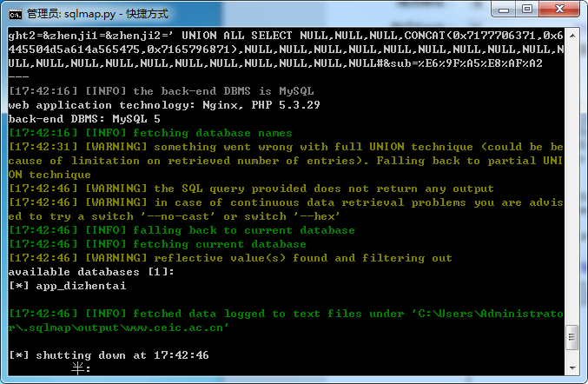The width and height of the screenshot is (588, 384).
Task: Close the sqlmap.py console window
Action: click(x=559, y=9)
